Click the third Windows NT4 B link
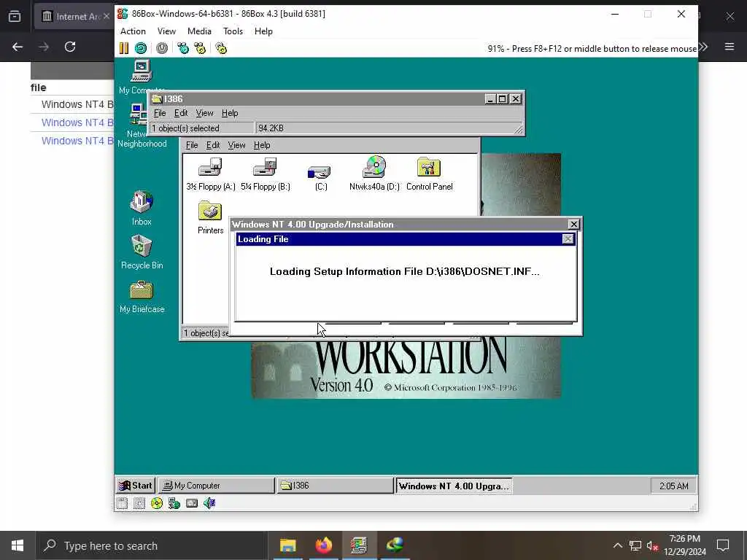 (x=77, y=141)
